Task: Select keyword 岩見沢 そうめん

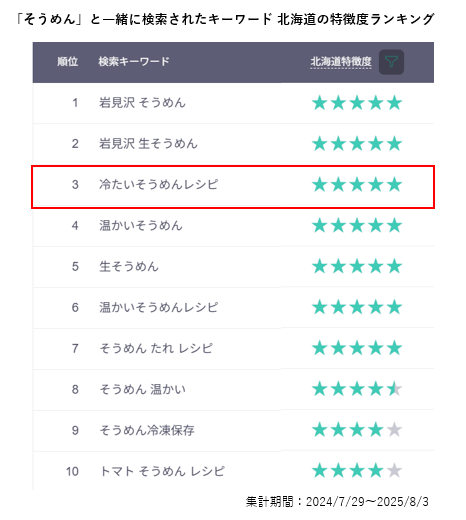Action: click(x=142, y=103)
